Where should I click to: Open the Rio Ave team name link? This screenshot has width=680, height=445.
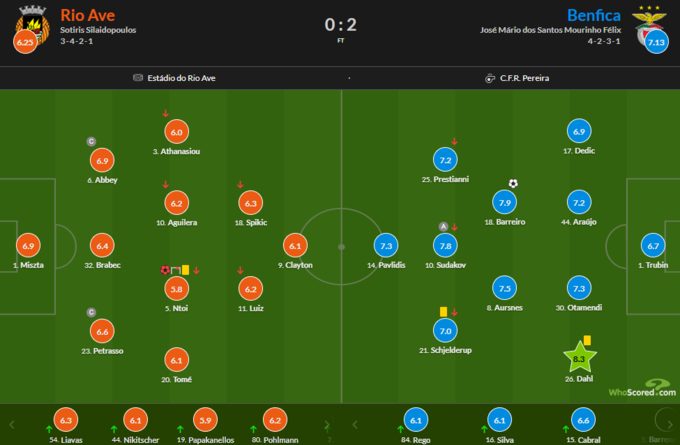(88, 15)
